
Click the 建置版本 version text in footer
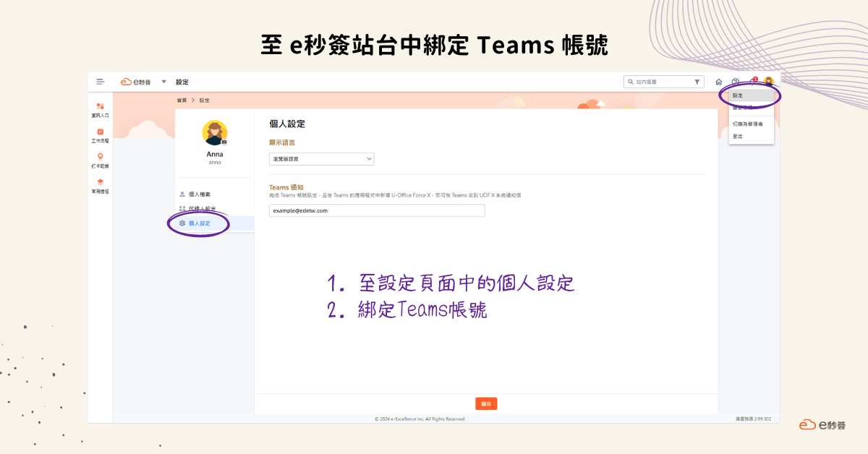click(753, 419)
